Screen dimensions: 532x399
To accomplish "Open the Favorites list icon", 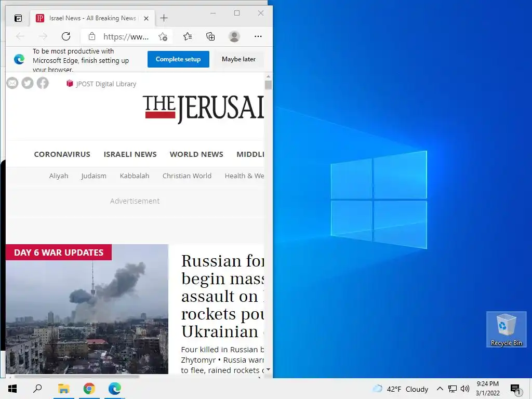I will pos(188,36).
